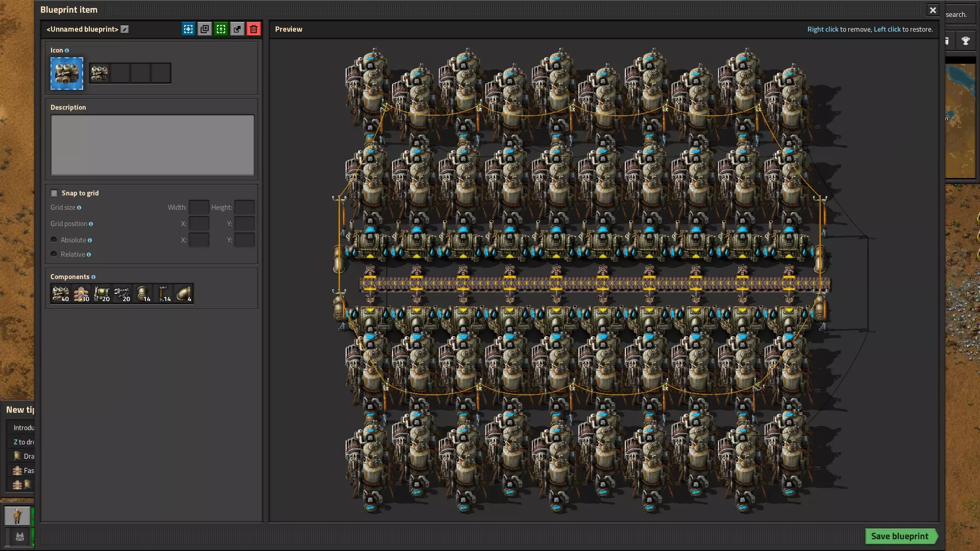Click the medium electric pole component showing 14

point(163,294)
